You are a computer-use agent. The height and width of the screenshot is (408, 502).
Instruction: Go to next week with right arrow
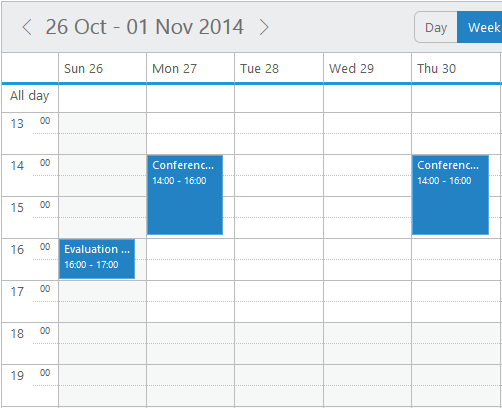coord(264,27)
